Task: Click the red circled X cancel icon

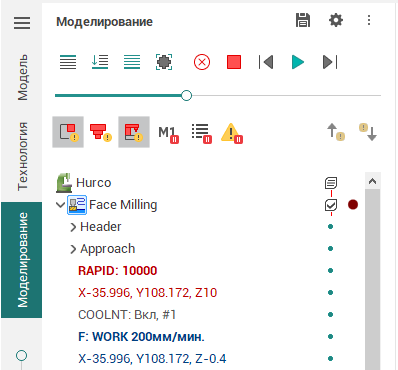Action: (x=202, y=62)
